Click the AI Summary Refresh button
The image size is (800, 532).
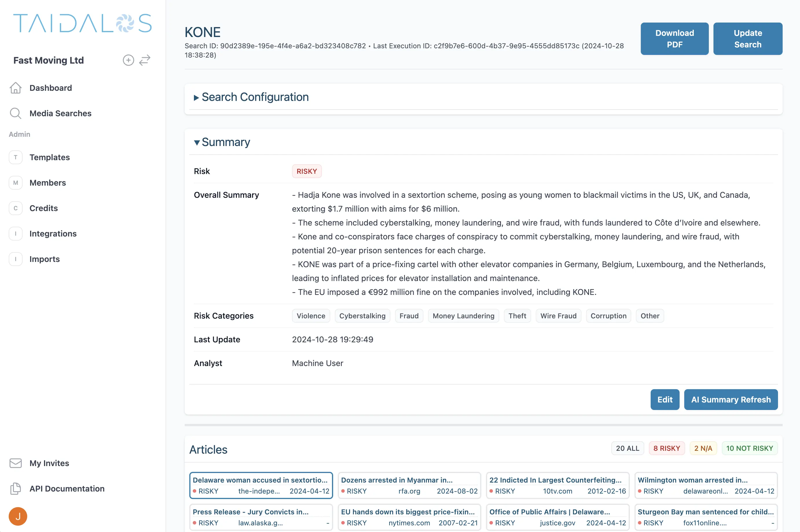coord(731,399)
